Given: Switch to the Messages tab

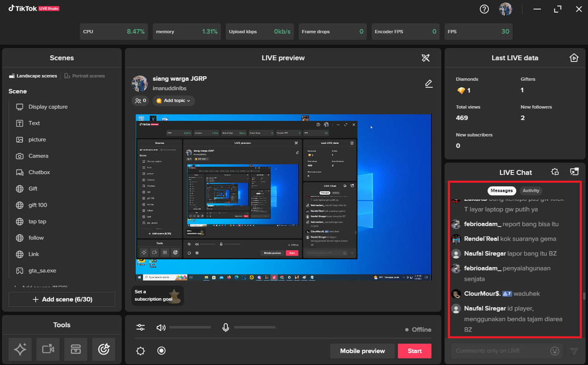Looking at the screenshot, I should (x=502, y=191).
